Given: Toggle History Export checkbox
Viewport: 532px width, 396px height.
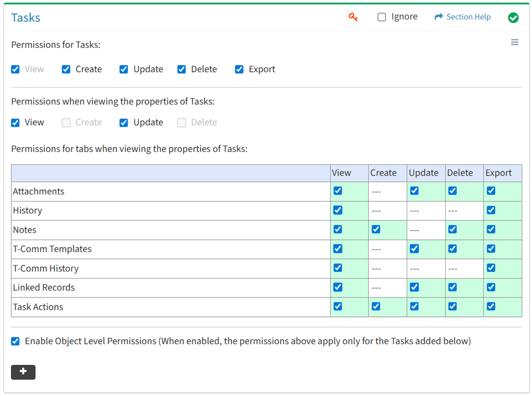Looking at the screenshot, I should tap(491, 210).
